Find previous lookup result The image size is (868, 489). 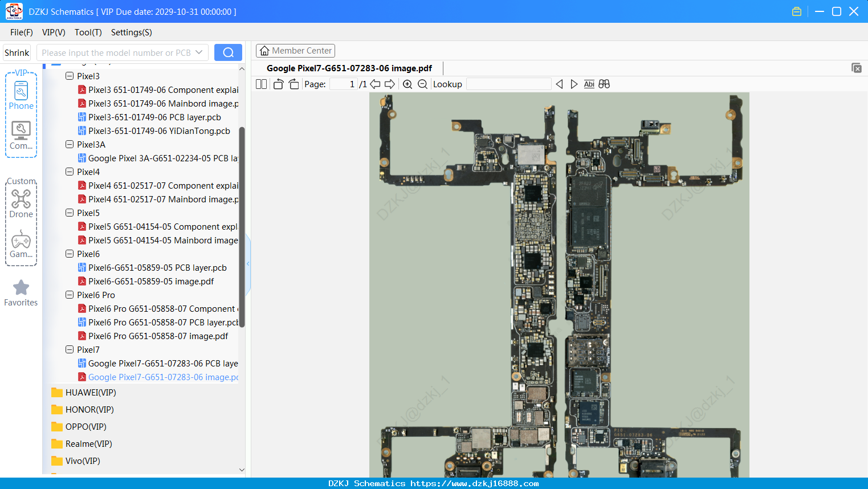(559, 84)
